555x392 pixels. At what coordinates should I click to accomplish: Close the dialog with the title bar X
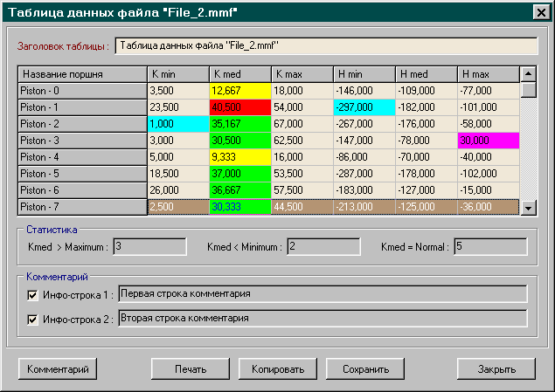coord(539,11)
